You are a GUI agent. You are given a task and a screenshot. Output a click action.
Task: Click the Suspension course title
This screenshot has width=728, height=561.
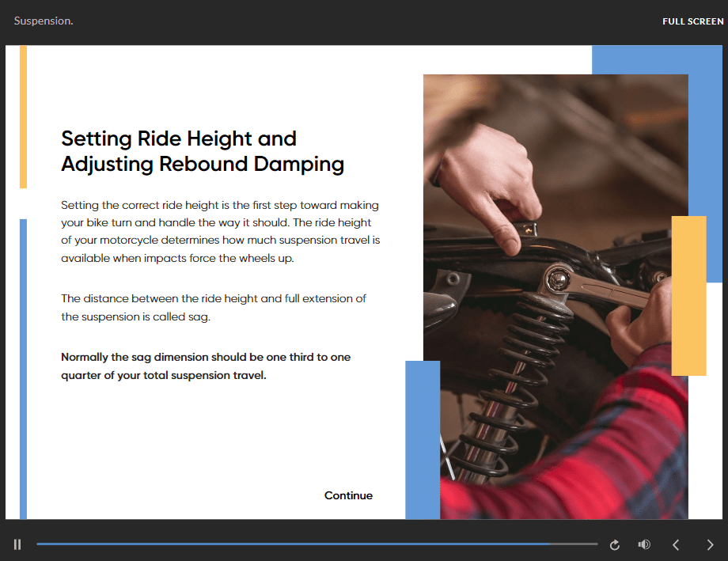pyautogui.click(x=44, y=21)
